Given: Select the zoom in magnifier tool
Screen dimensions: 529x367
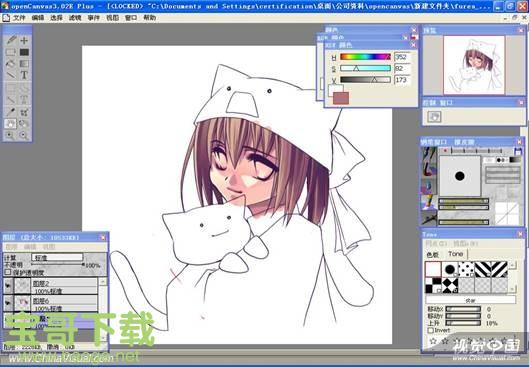Looking at the screenshot, I should click(11, 135).
